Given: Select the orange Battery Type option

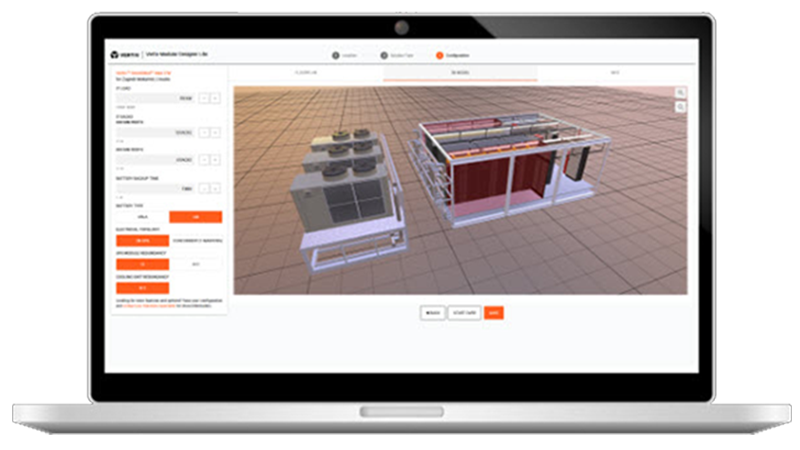Looking at the screenshot, I should tap(196, 216).
